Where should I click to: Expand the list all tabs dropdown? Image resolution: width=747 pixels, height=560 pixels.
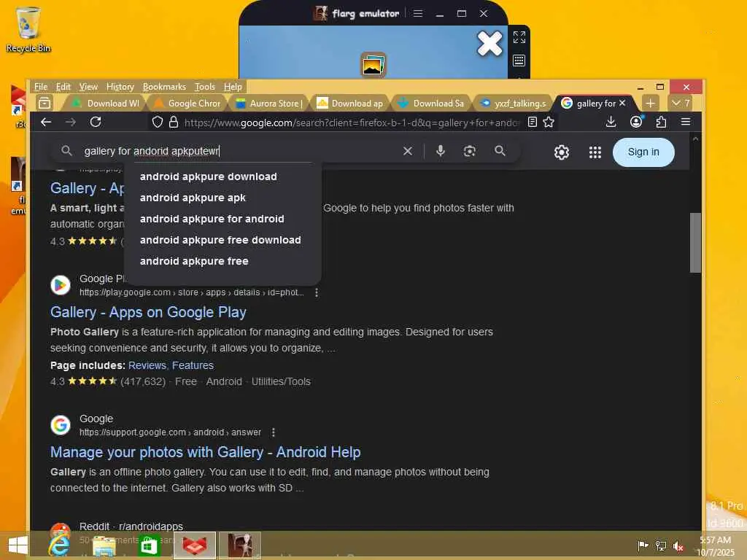681,103
